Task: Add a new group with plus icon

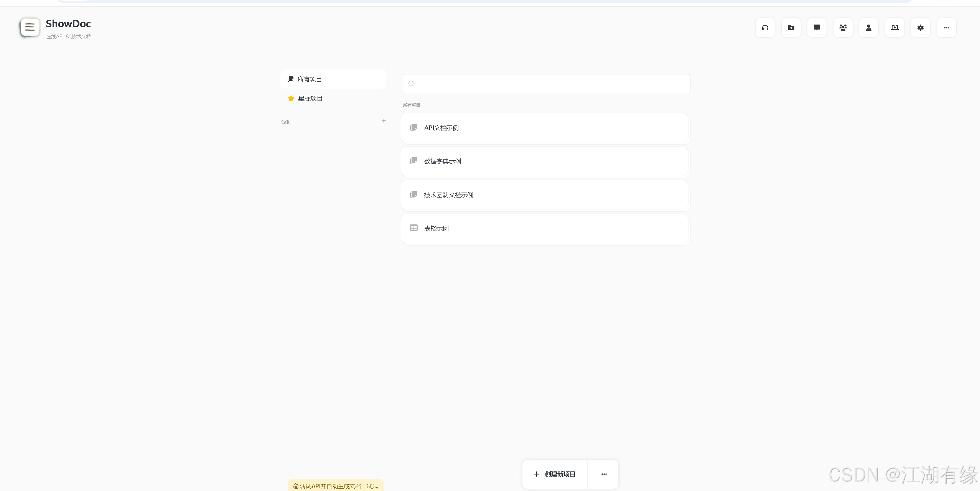Action: pyautogui.click(x=384, y=121)
